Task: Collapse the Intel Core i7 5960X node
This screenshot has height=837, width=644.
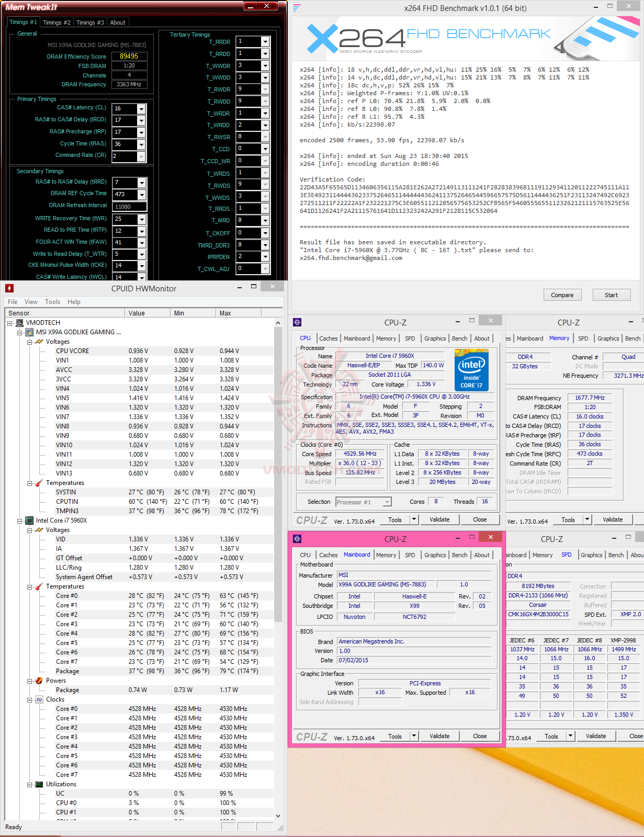Action: coord(20,521)
